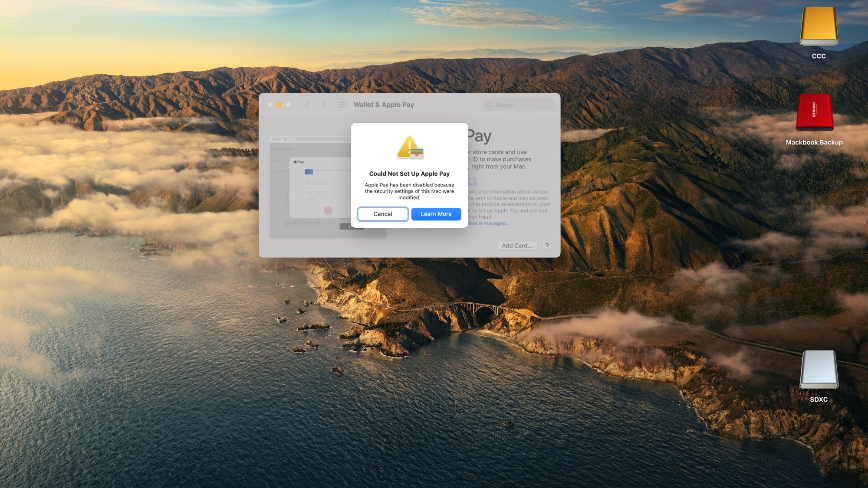Image resolution: width=868 pixels, height=488 pixels.
Task: Click the Show All preferences grid icon
Action: (342, 105)
